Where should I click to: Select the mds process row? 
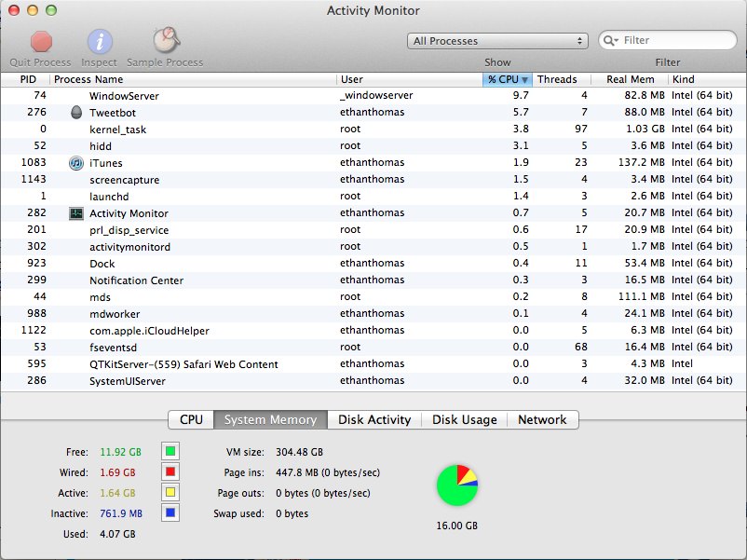(x=373, y=297)
